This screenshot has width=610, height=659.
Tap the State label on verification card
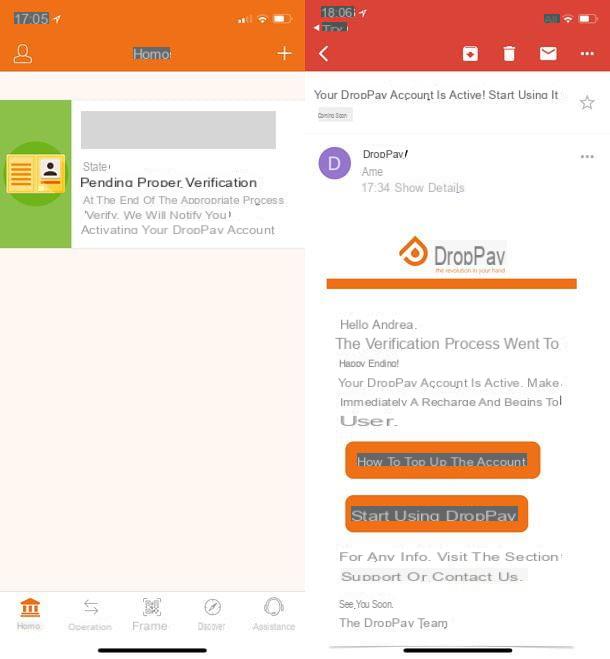coord(95,167)
